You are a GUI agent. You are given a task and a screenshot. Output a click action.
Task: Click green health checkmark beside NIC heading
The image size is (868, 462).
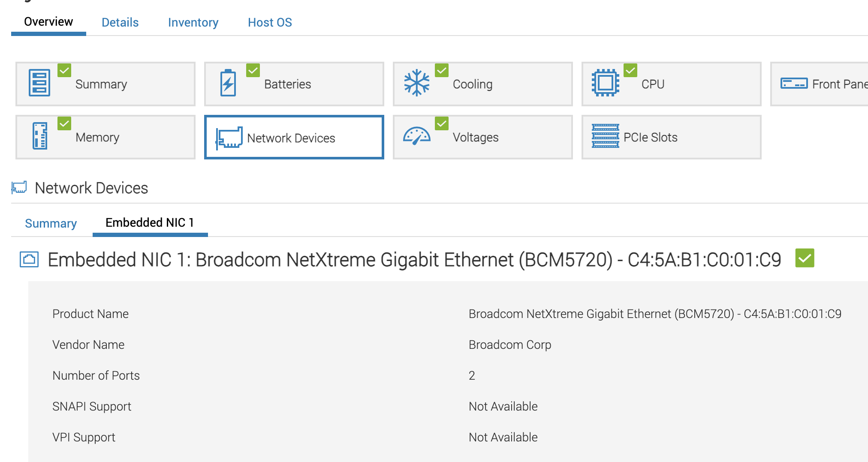click(x=805, y=258)
